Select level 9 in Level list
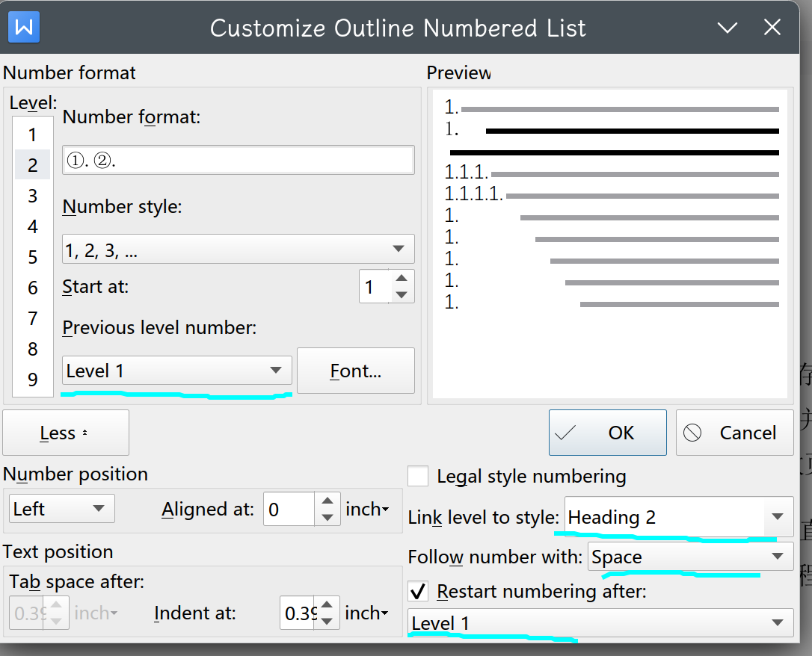This screenshot has width=812, height=656. pos(33,380)
